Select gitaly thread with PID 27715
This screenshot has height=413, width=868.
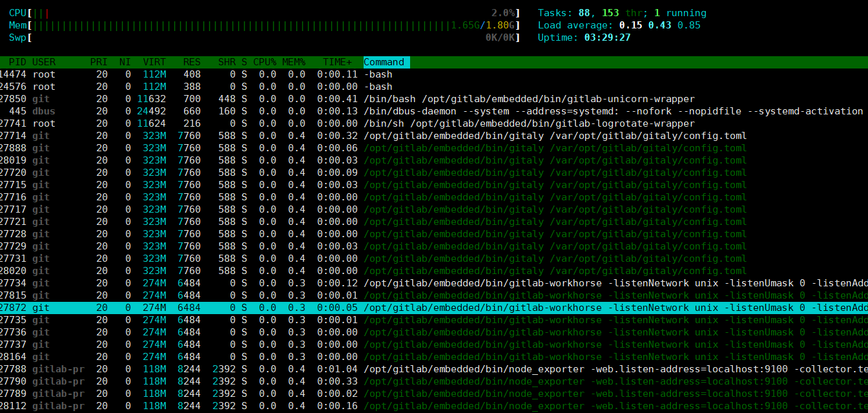(434, 185)
